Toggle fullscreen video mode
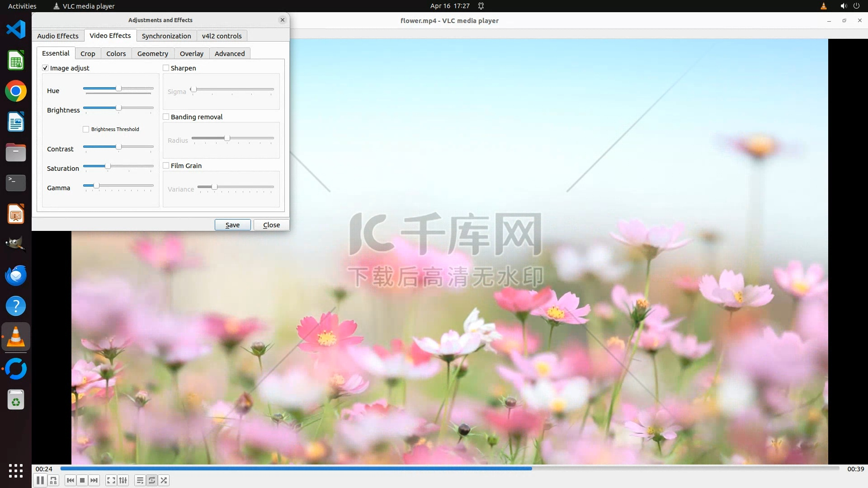 click(x=111, y=480)
